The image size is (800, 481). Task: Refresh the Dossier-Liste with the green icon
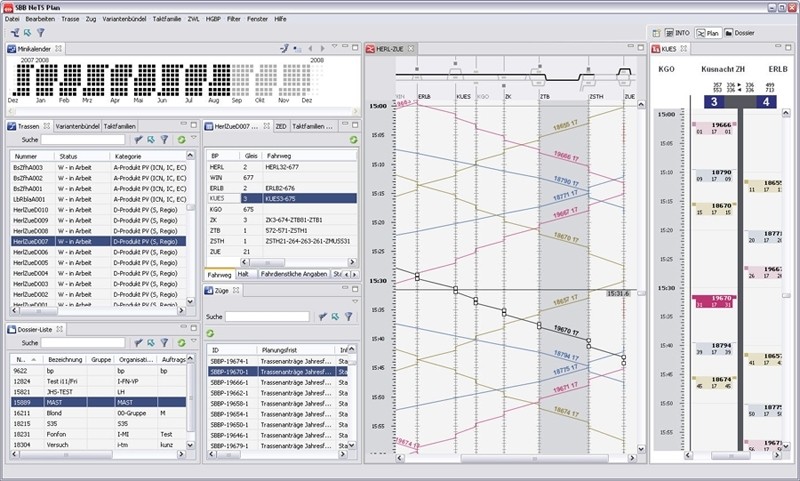pos(180,342)
